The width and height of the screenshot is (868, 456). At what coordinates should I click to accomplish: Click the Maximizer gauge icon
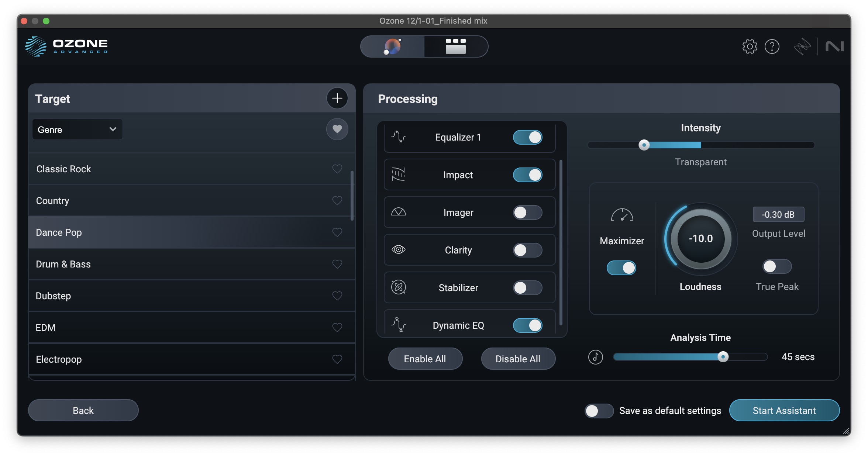click(622, 215)
